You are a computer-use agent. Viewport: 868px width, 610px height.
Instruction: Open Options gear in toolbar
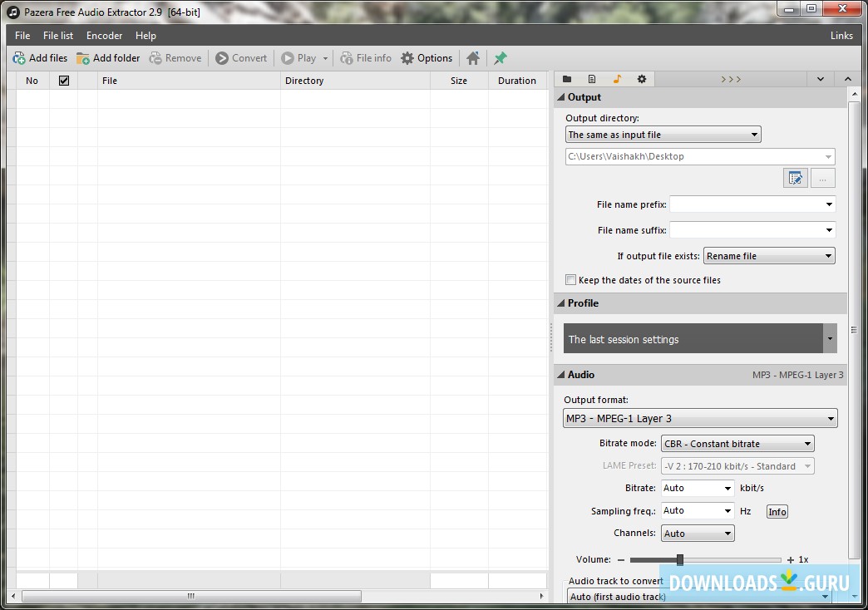click(x=427, y=58)
